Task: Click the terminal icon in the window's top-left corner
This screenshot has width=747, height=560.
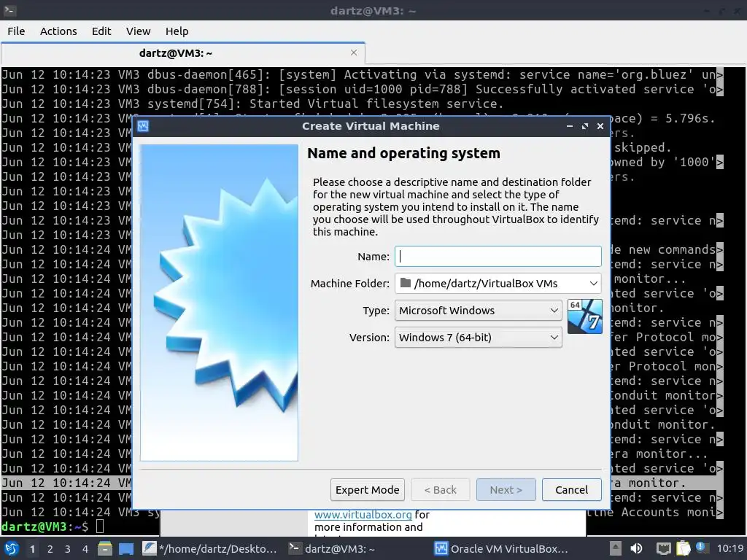Action: pos(9,10)
